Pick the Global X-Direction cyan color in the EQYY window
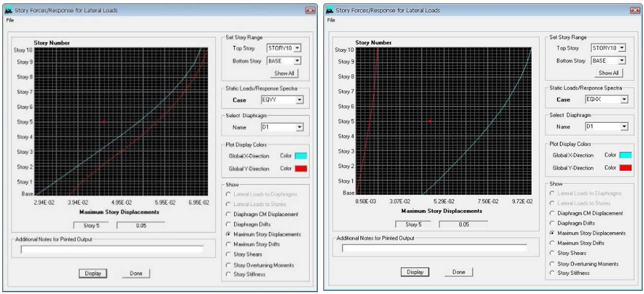Screen dimensions: 644x294 click(x=300, y=156)
